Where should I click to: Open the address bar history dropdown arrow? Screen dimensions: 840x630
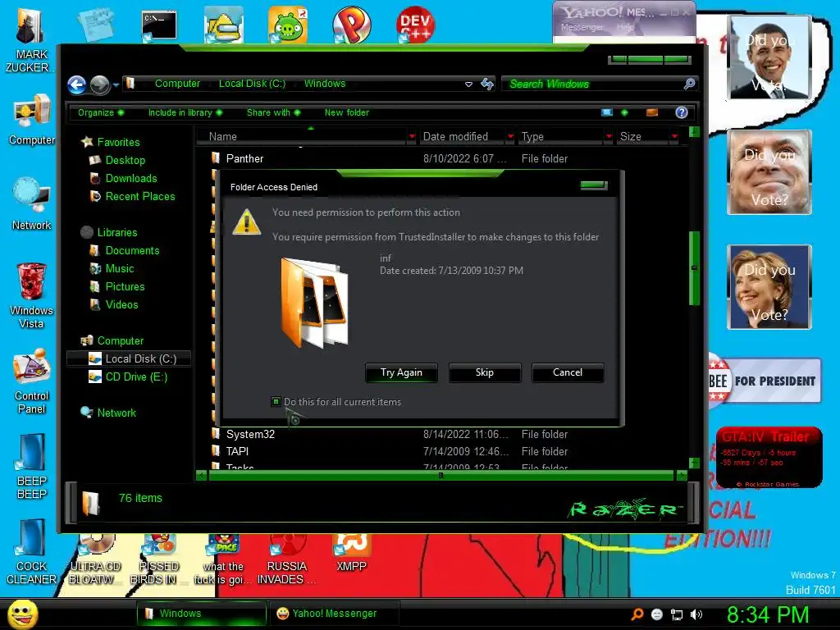click(x=468, y=84)
